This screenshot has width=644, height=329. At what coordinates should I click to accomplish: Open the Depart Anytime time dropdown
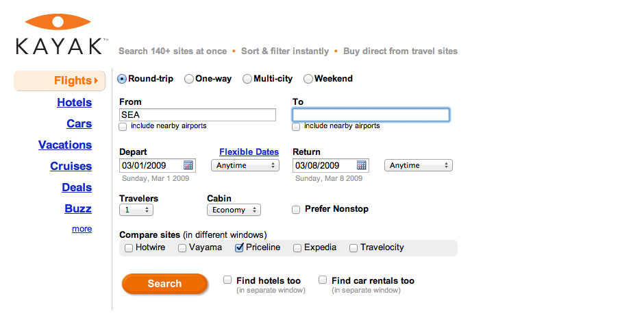coord(245,165)
